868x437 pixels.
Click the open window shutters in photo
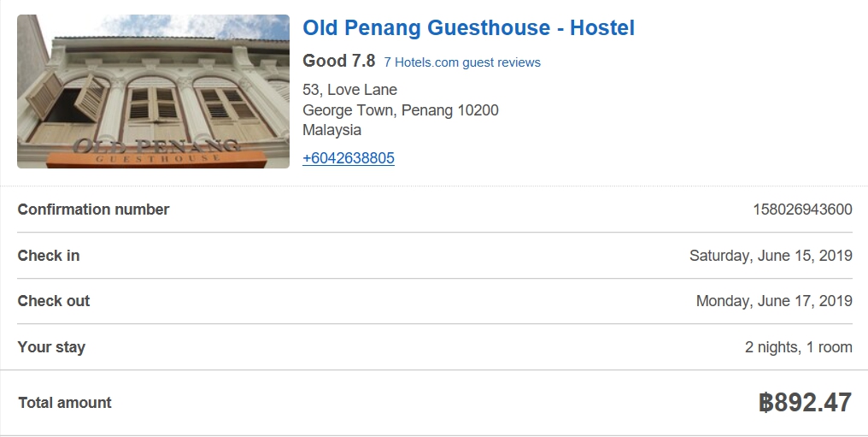point(68,98)
